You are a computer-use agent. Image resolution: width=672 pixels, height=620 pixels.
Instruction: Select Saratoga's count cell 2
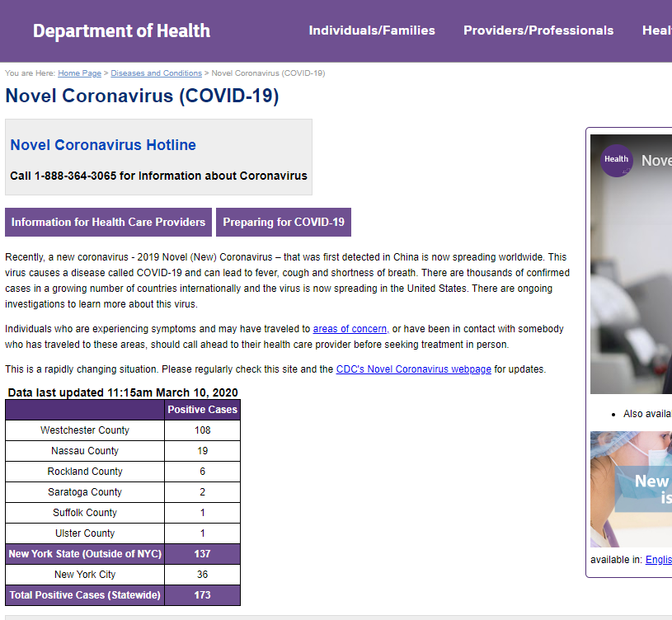pyautogui.click(x=202, y=492)
